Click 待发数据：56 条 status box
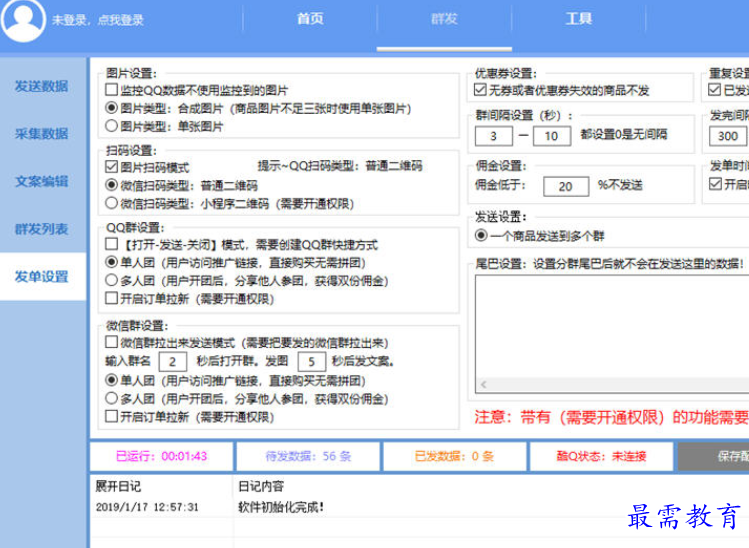 pos(308,456)
